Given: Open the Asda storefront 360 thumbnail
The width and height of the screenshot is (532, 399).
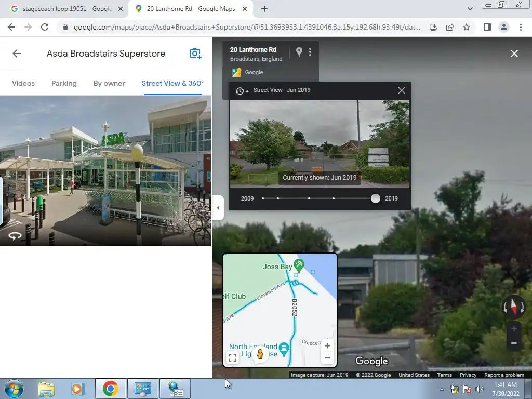Looking at the screenshot, I should [105, 170].
